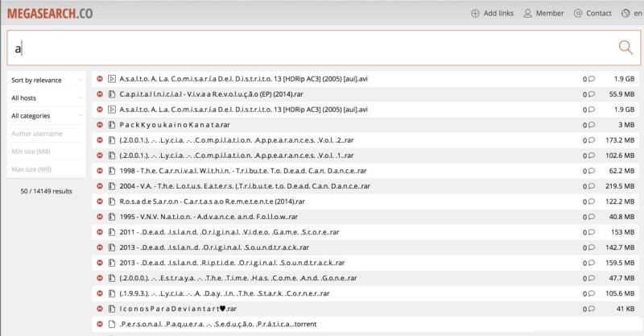
Task: Click comment bubble on Pack Kyoukai row
Action: point(592,125)
